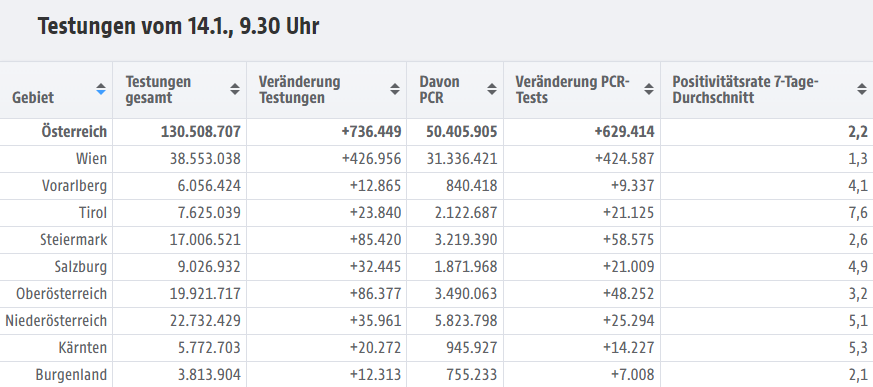
Task: Select Steiermark row label
Action: pos(73,239)
